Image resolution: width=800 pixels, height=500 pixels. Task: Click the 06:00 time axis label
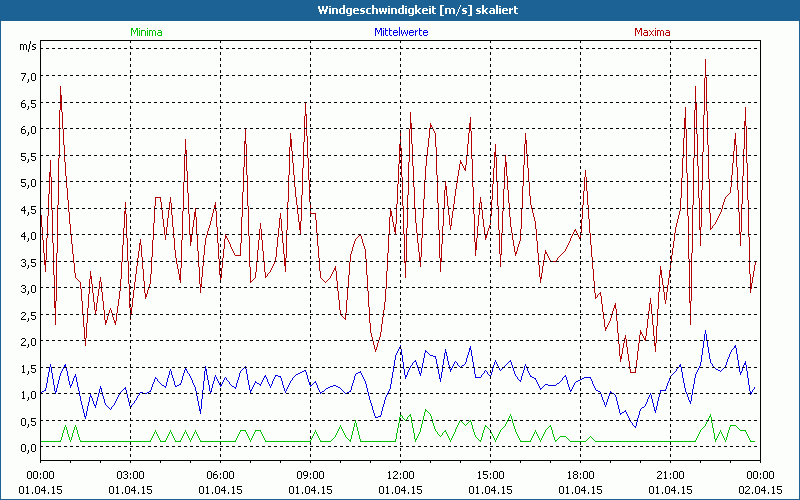[220, 475]
